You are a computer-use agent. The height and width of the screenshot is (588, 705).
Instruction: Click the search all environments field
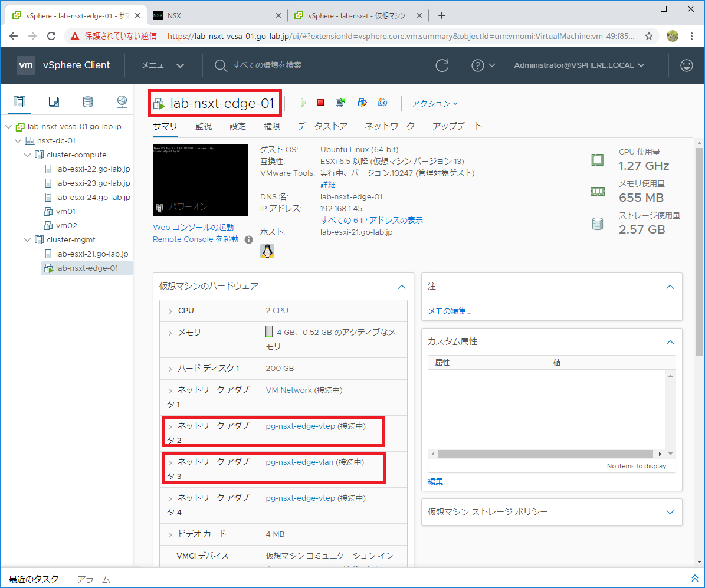coord(267,65)
